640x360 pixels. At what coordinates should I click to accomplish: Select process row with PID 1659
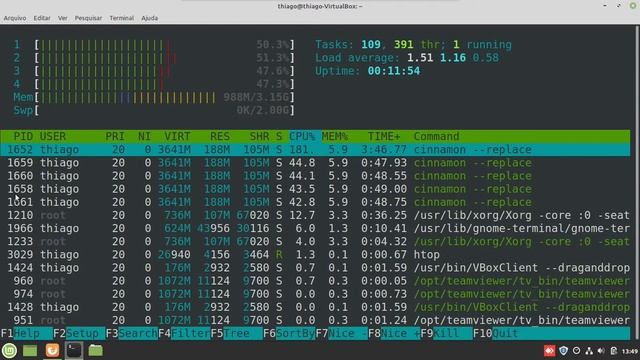(315, 162)
